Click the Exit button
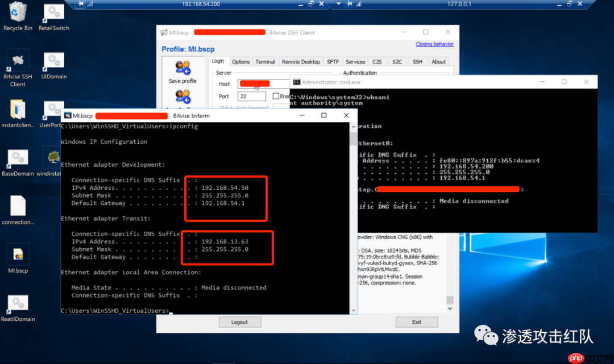This screenshot has width=614, height=364. pyautogui.click(x=417, y=322)
